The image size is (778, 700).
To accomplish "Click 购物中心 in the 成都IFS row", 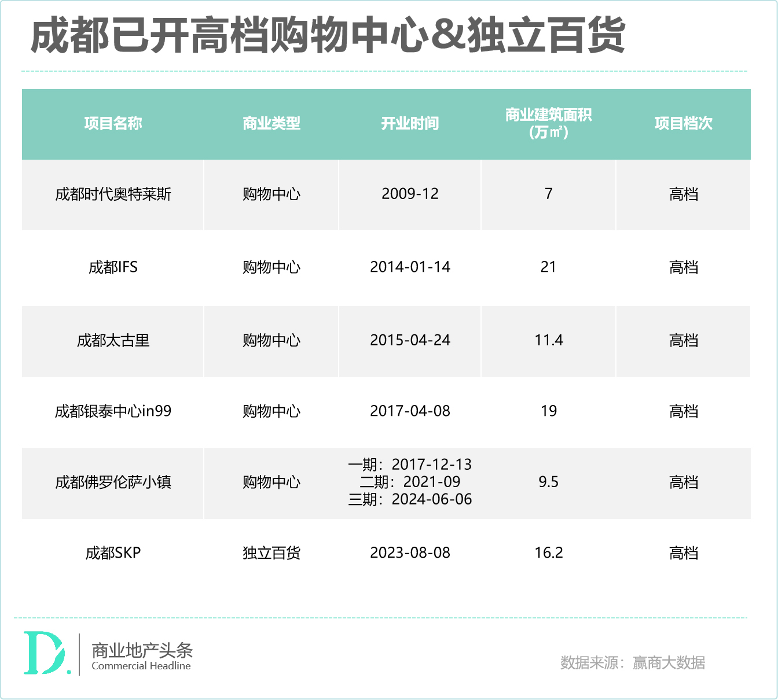I will pos(271,267).
